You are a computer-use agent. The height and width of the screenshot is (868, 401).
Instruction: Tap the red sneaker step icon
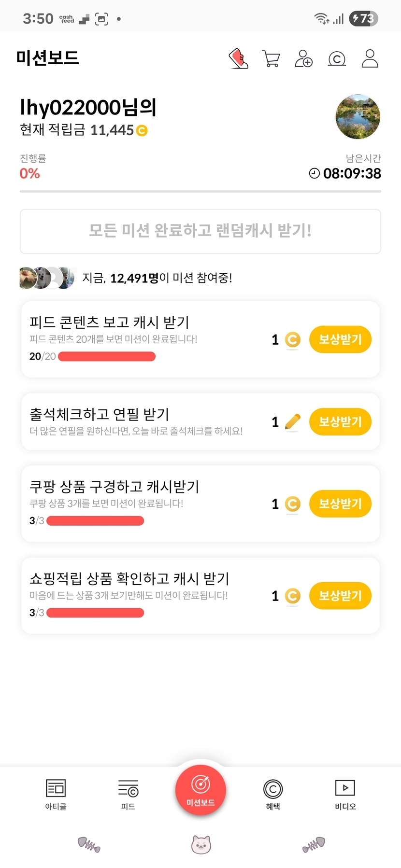tap(238, 59)
